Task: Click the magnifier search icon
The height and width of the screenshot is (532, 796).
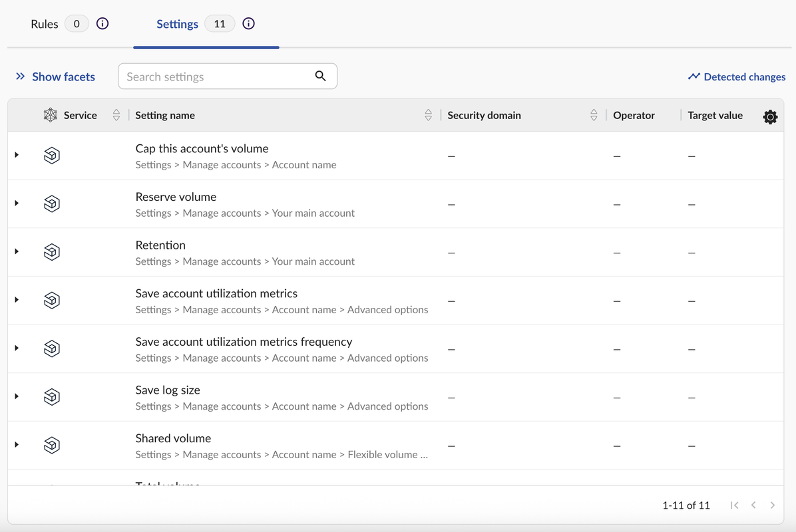Action: (x=320, y=76)
